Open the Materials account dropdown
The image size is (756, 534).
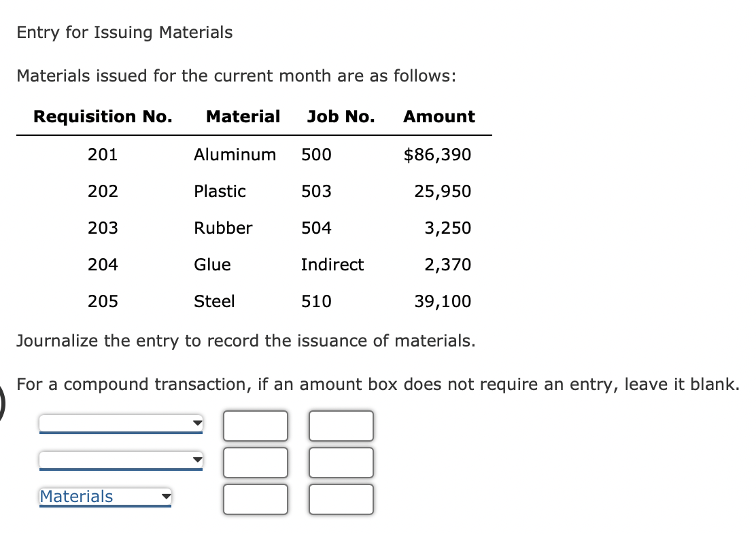click(x=101, y=497)
